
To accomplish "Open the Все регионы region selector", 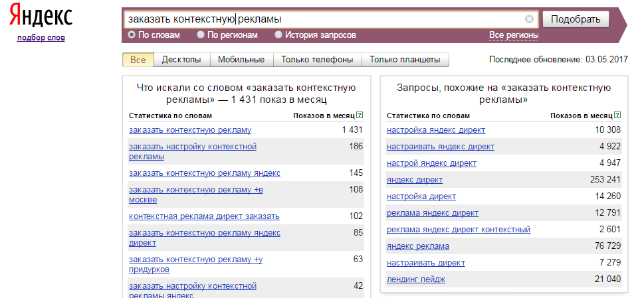I will (x=513, y=35).
